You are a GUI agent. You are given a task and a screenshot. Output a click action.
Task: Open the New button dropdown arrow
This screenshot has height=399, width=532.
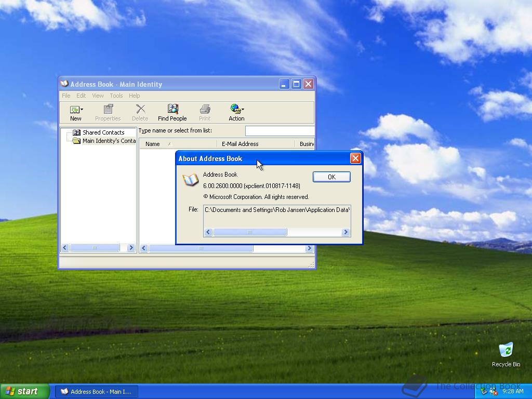[82, 109]
